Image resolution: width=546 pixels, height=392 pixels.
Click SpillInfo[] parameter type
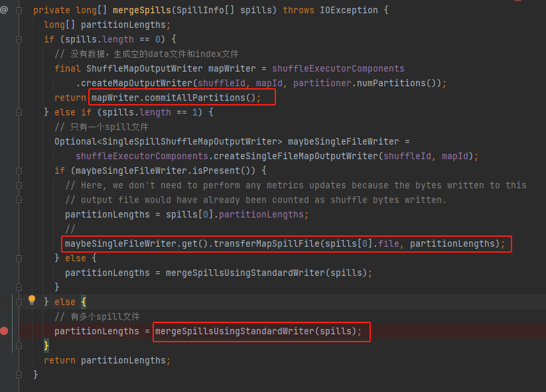click(x=205, y=10)
